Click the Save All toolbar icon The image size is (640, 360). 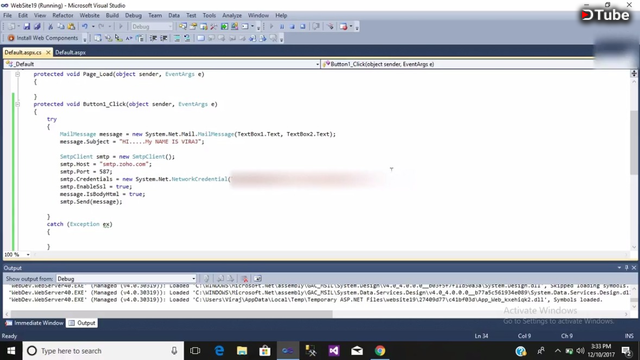pos(37,27)
